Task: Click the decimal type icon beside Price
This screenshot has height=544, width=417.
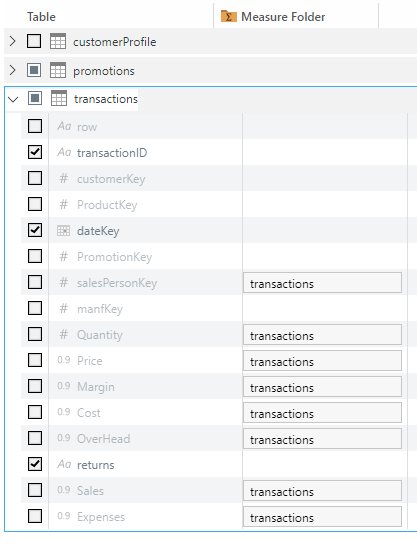Action: click(x=64, y=360)
